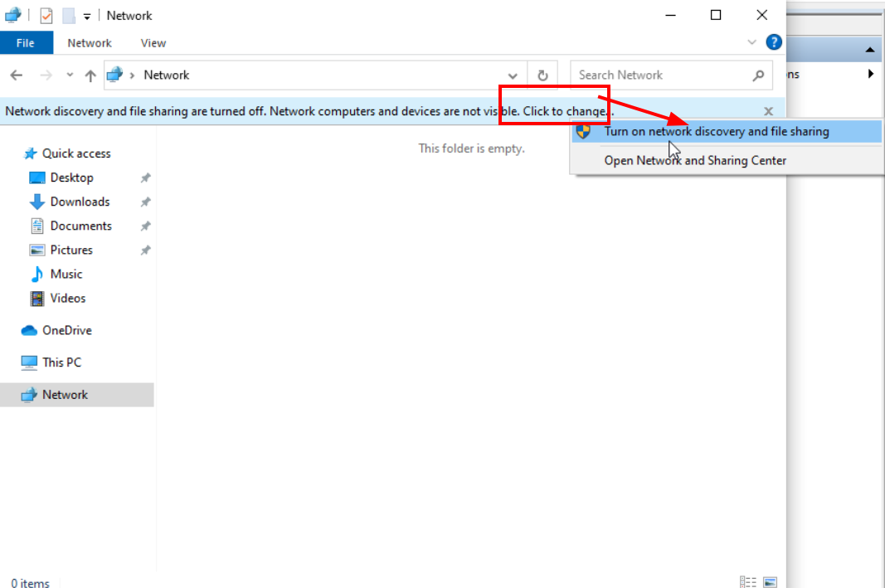Expand the ribbon with the chevron
The height and width of the screenshot is (588, 885).
coord(752,42)
